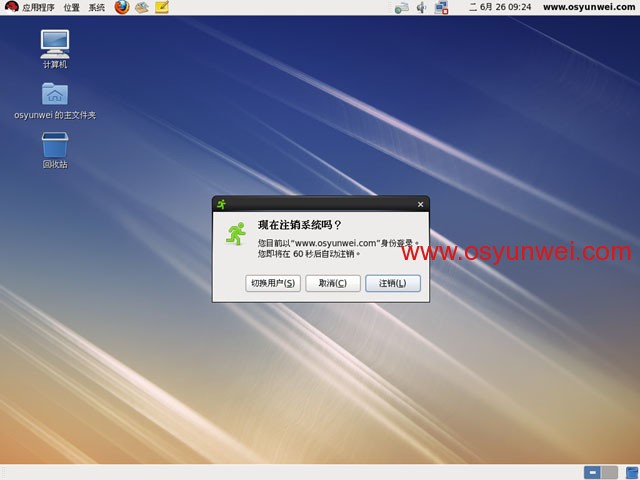Select the osyunwei 的主文件夹 desktop icon

pyautogui.click(x=55, y=101)
